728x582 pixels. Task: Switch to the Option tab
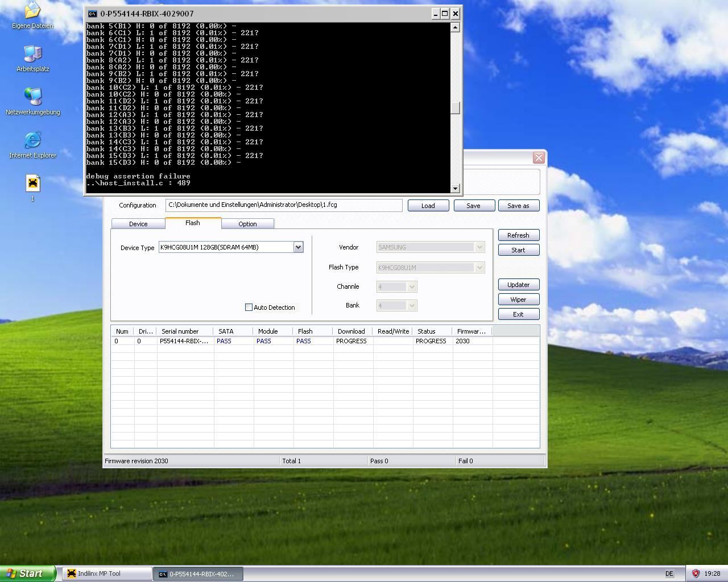[x=247, y=224]
